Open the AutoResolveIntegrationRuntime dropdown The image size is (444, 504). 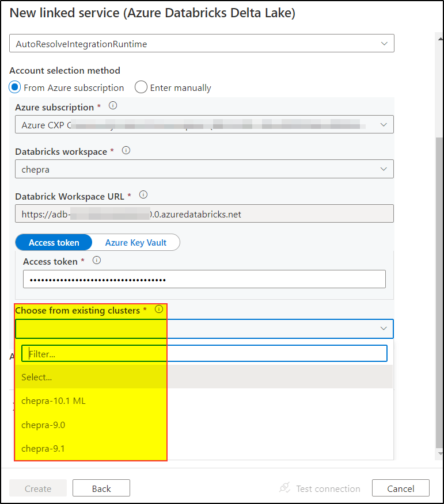202,43
